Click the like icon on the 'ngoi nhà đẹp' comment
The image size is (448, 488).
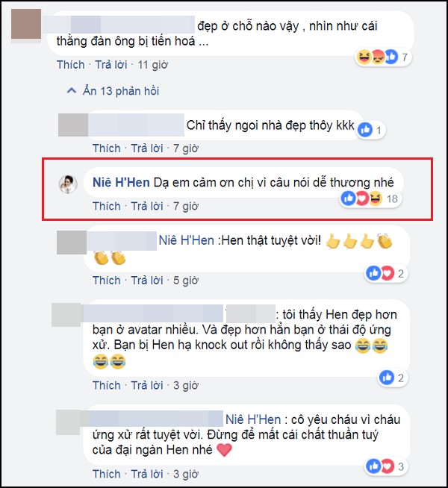[x=365, y=130]
